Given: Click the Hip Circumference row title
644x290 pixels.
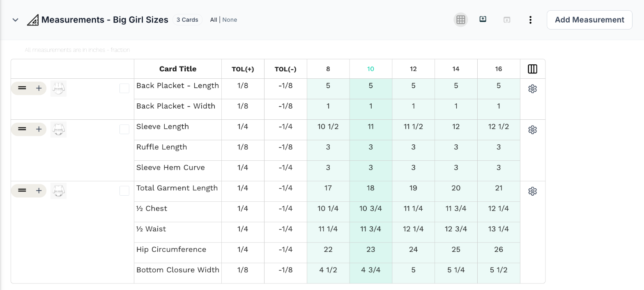Looking at the screenshot, I should [171, 249].
